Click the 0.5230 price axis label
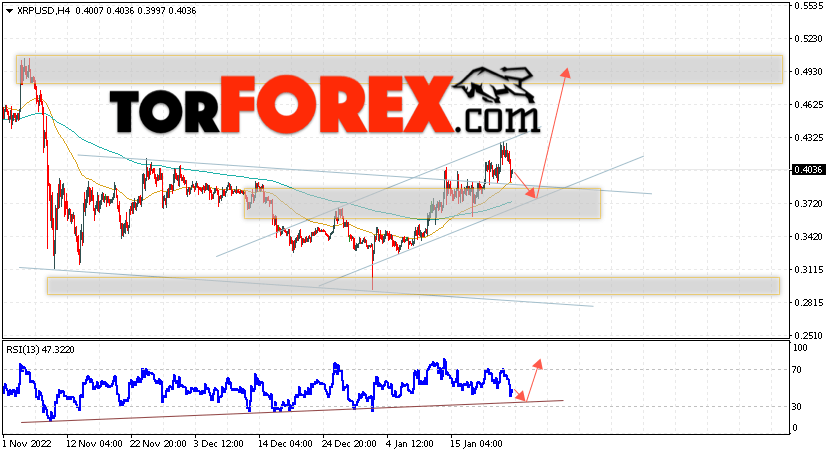Image resolution: width=830 pixels, height=455 pixels. click(x=808, y=39)
